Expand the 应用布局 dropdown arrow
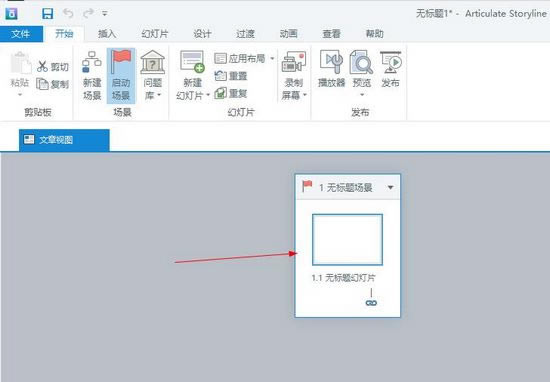This screenshot has width=550, height=382. coord(272,58)
